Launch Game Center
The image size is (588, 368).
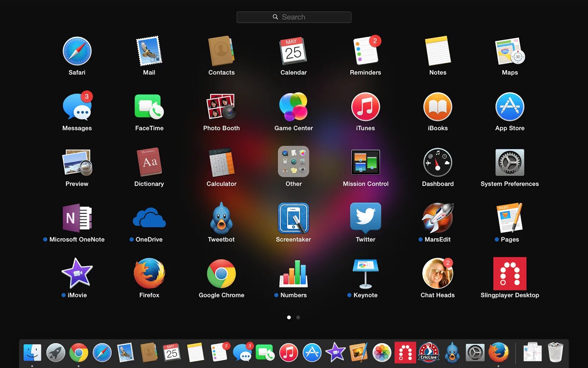[293, 107]
